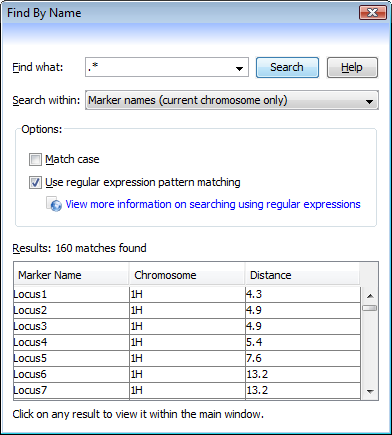Click the 7.6 distance cell
This screenshot has width=392, height=435.
coord(303,358)
